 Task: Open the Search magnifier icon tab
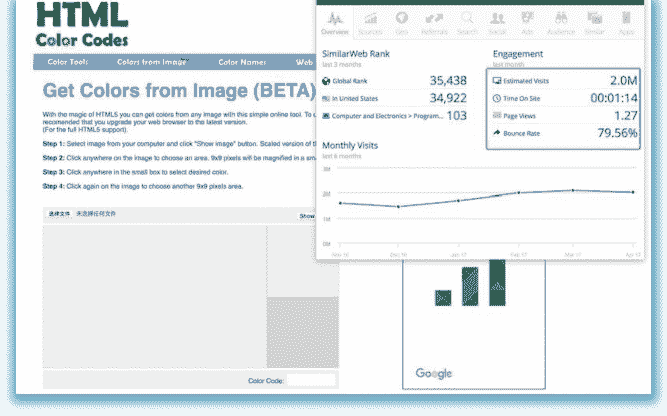pos(466,22)
